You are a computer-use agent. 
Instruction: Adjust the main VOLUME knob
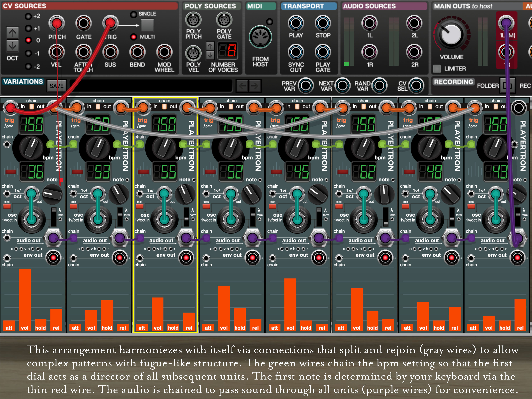click(451, 34)
